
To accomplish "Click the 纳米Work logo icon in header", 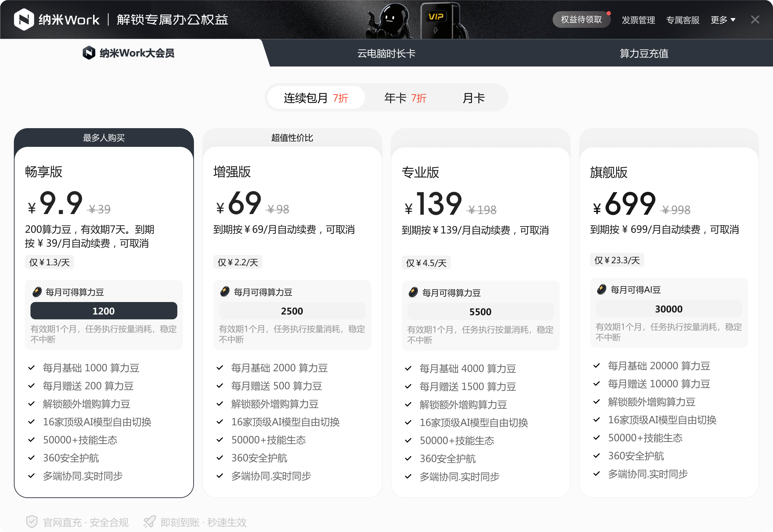I will click(24, 19).
